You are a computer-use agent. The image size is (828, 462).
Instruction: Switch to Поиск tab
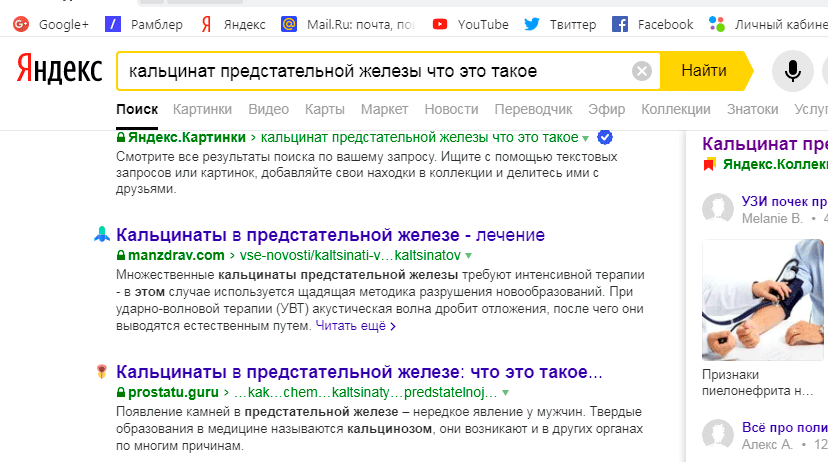(x=137, y=109)
